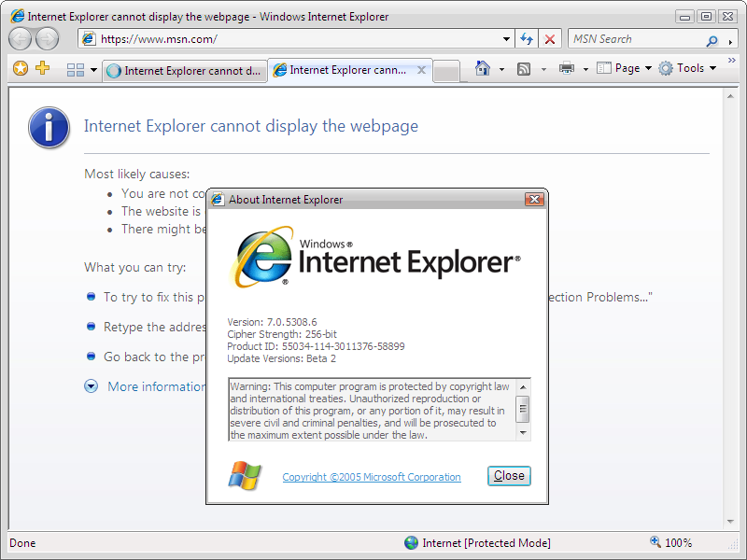Click the Print icon
This screenshot has height=560, width=747.
coord(567,68)
